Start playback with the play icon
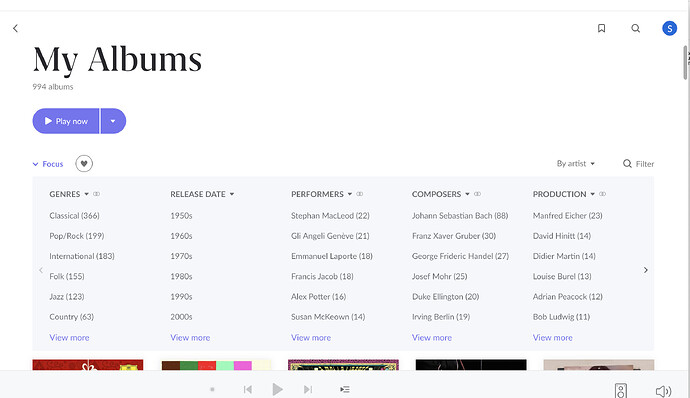Screen dimensions: 690x398 [x=277, y=389]
